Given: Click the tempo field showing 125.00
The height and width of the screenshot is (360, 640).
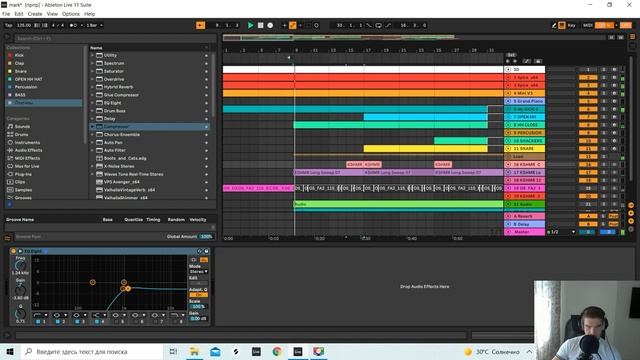Looking at the screenshot, I should point(24,25).
